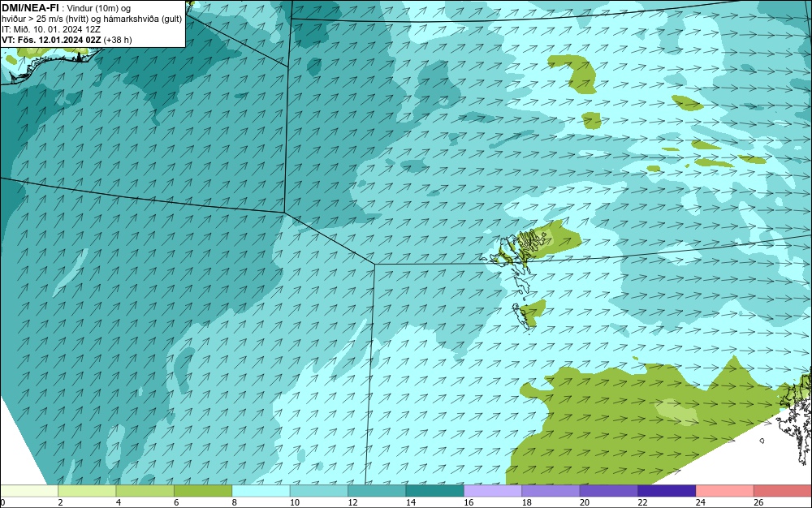Click the 8–10 m/s light cyan legend swatch
This screenshot has width=812, height=508.
point(261,490)
